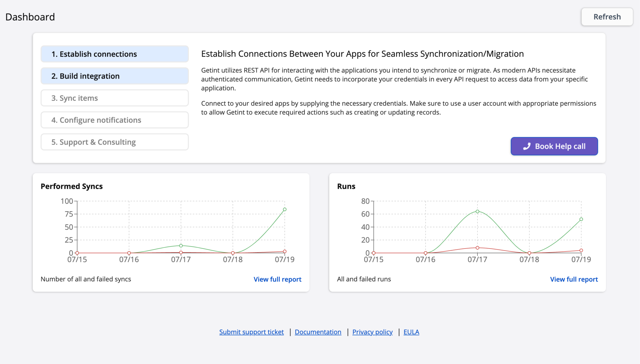The image size is (640, 364).
Task: Click the phone icon on Book Help call
Action: tap(527, 146)
